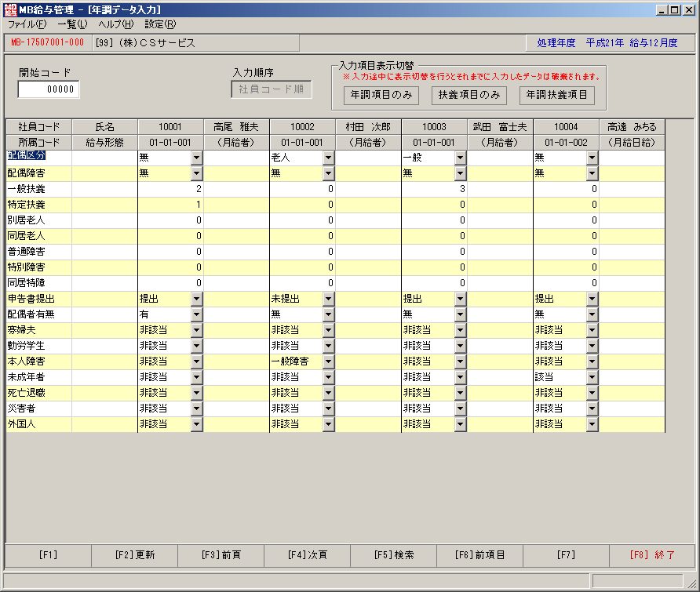Expand 配偶区分 dropdown for employee 10003
This screenshot has height=592, width=700.
[461, 158]
